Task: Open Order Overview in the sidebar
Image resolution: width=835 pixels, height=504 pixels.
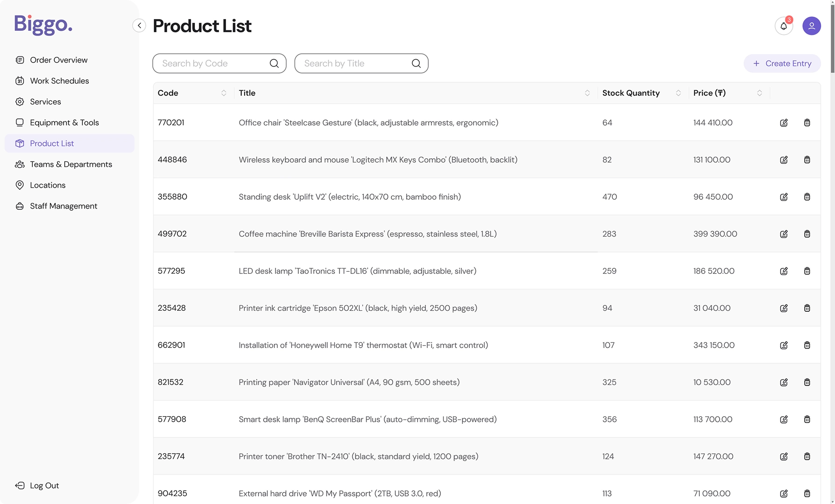Action: point(58,60)
